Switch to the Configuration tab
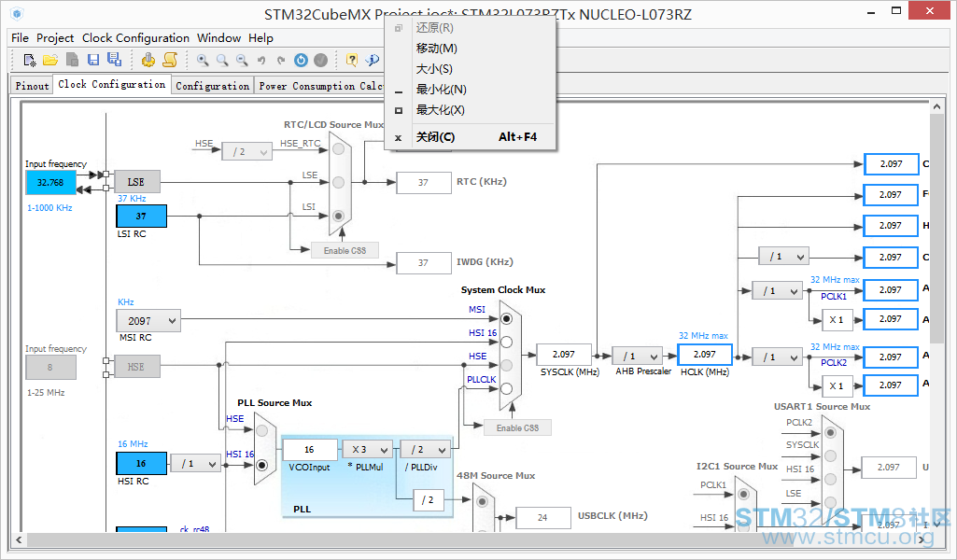The width and height of the screenshot is (957, 560). click(212, 86)
